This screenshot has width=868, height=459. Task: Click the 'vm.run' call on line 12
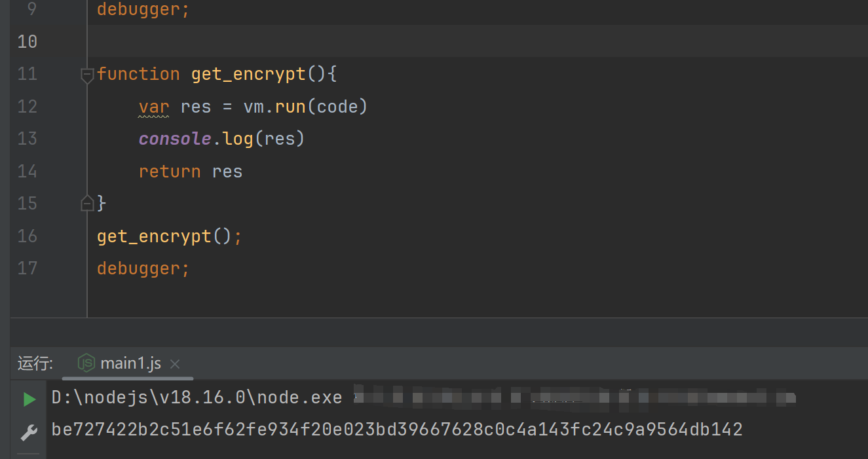274,106
